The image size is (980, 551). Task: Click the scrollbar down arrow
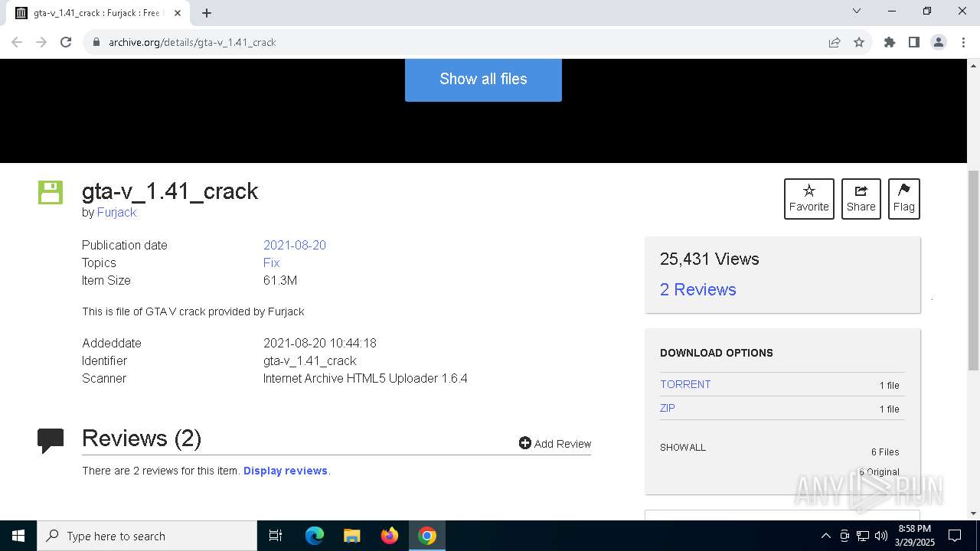click(974, 514)
